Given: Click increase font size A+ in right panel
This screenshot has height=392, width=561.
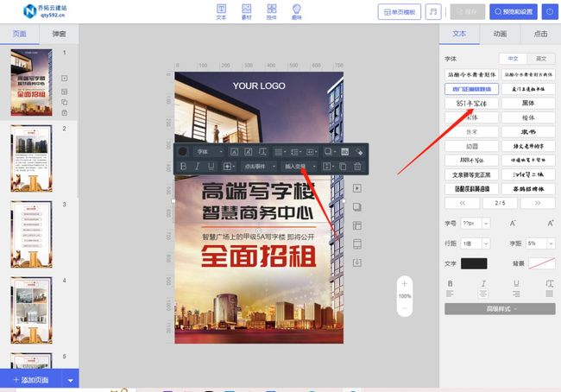Looking at the screenshot, I should tap(551, 224).
